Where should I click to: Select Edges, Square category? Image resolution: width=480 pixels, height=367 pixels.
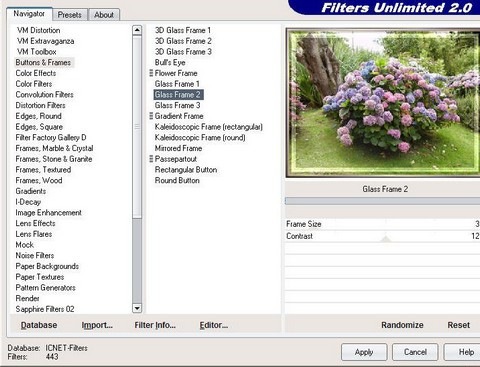coord(39,127)
